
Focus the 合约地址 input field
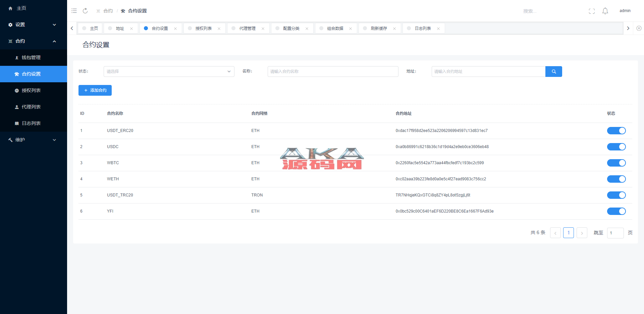tap(488, 72)
